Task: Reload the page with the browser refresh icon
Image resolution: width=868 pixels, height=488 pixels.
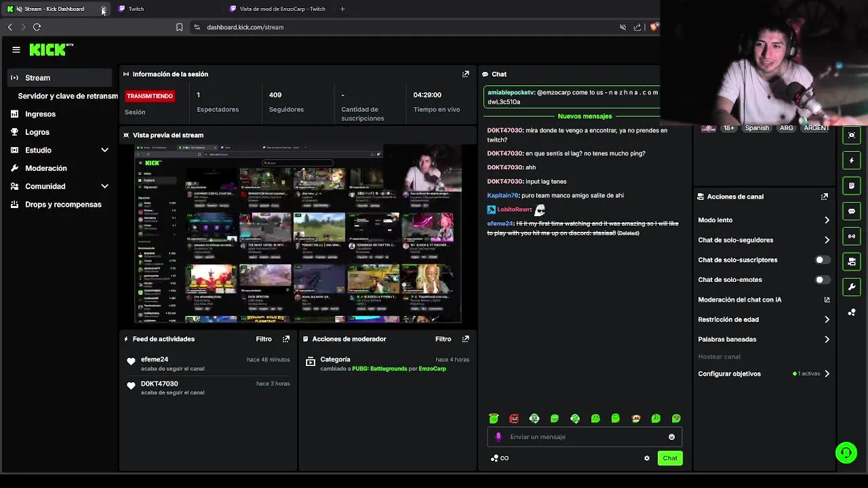Action: point(37,27)
